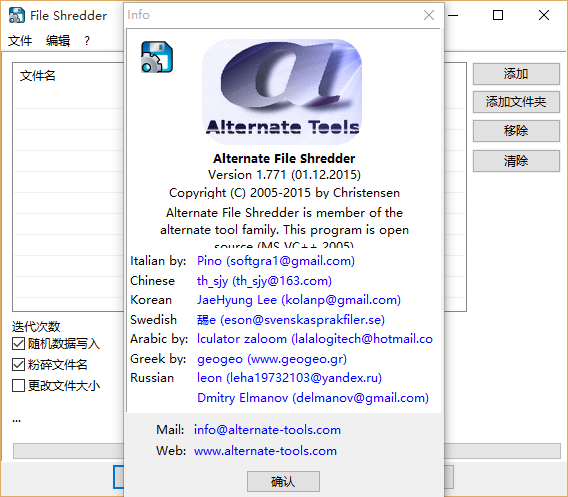Enable the 更改文件大小 checkbox
The image size is (568, 497).
[x=18, y=385]
